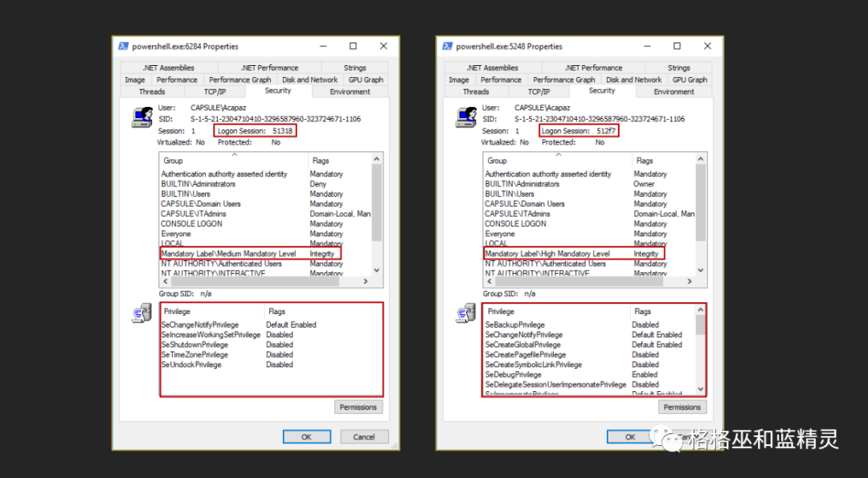Open GPU Graph tab in powershell.exe:5248 window

[x=690, y=80]
